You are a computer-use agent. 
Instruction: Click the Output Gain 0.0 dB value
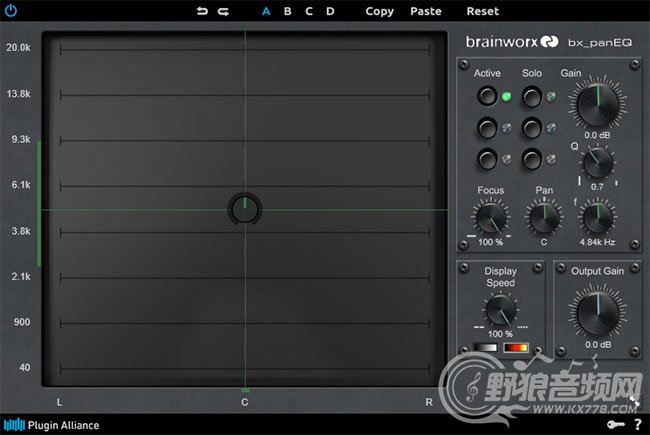(598, 345)
